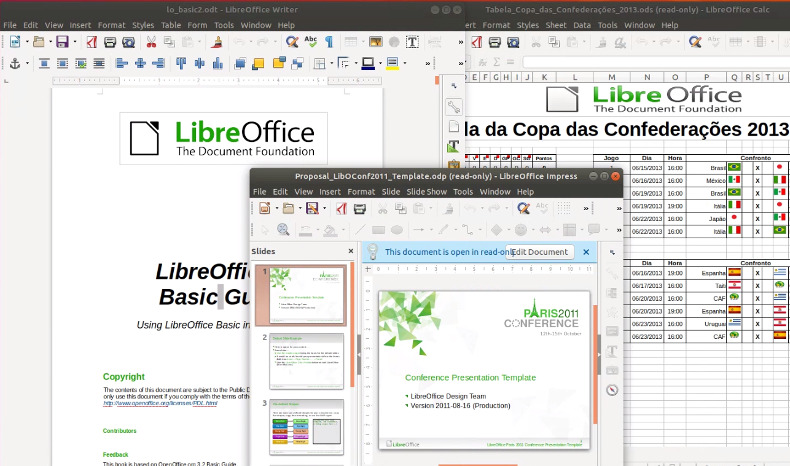The width and height of the screenshot is (790, 466).
Task: Click the New presentation icon in Impress
Action: click(265, 208)
